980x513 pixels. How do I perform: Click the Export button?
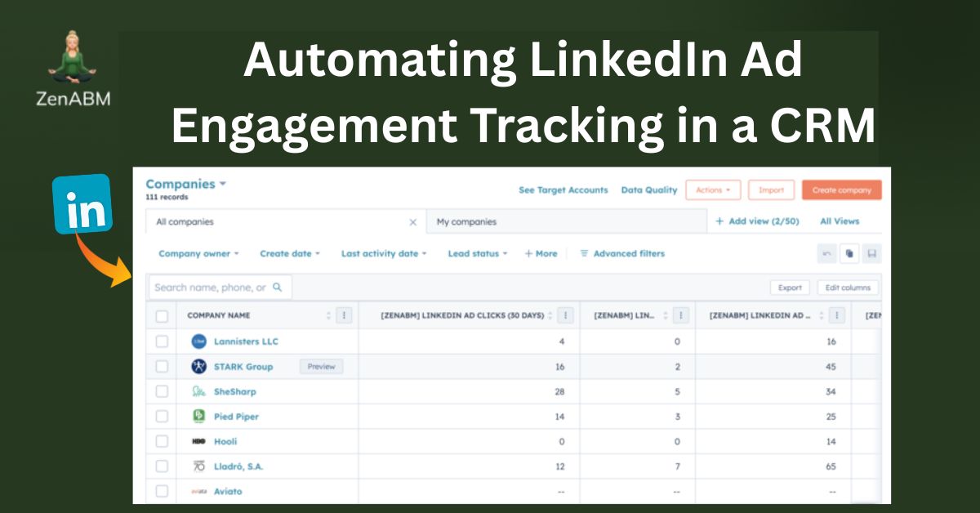coord(790,288)
